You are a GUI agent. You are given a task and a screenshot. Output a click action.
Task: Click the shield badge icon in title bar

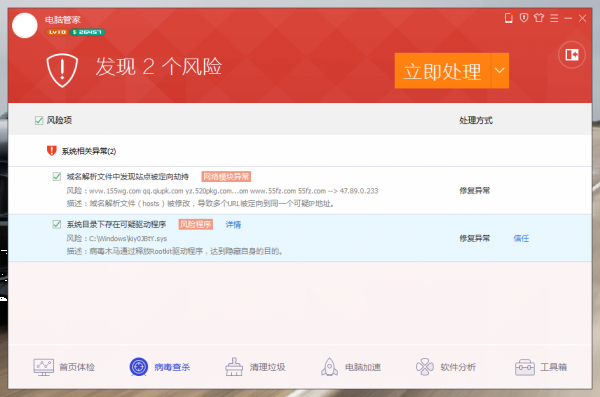[524, 18]
